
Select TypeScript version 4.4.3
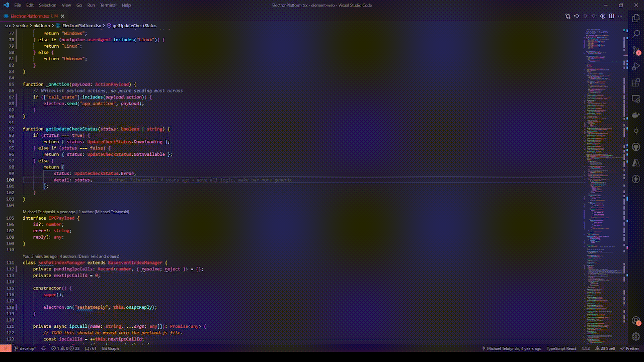pyautogui.click(x=586, y=348)
